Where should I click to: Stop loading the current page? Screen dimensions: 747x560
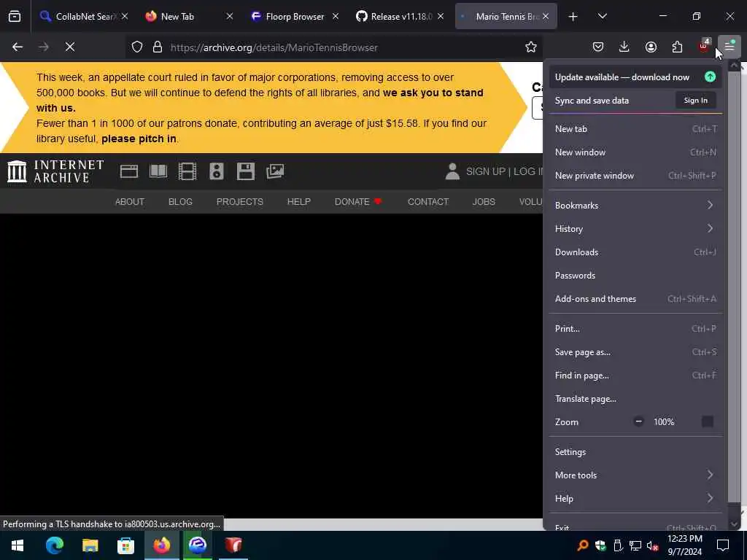point(70,47)
